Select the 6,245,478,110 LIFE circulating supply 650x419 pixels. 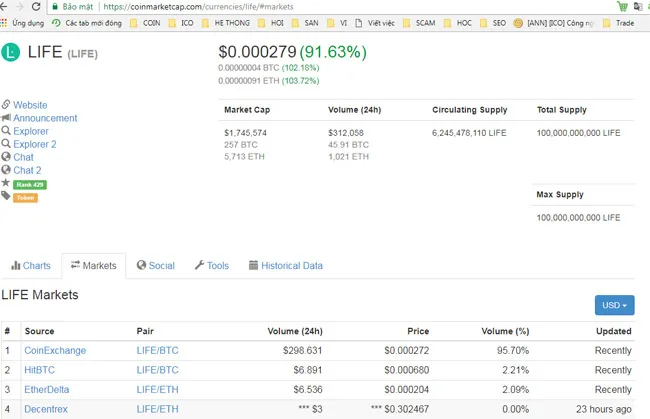[x=469, y=133]
